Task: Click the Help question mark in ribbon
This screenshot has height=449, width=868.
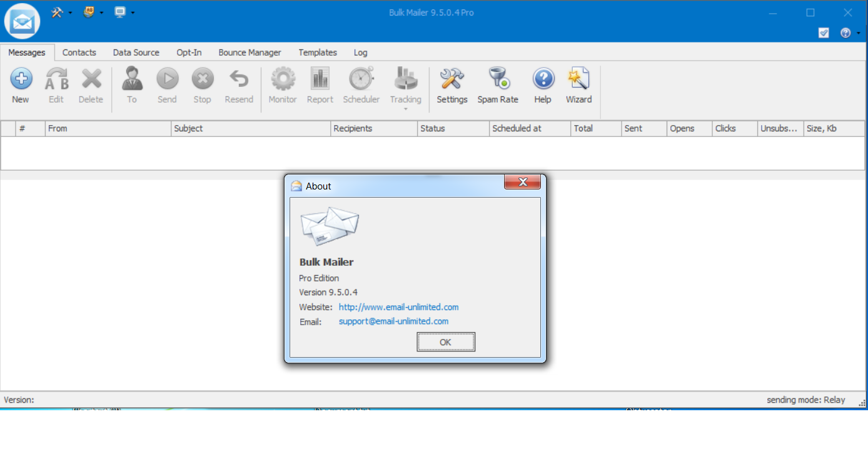Action: (543, 79)
